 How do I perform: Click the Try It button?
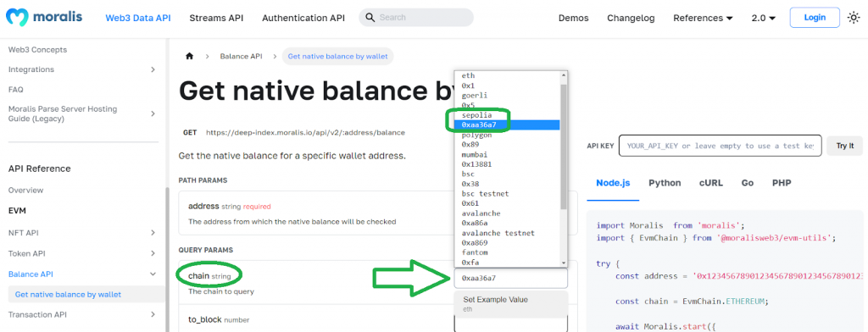(845, 146)
